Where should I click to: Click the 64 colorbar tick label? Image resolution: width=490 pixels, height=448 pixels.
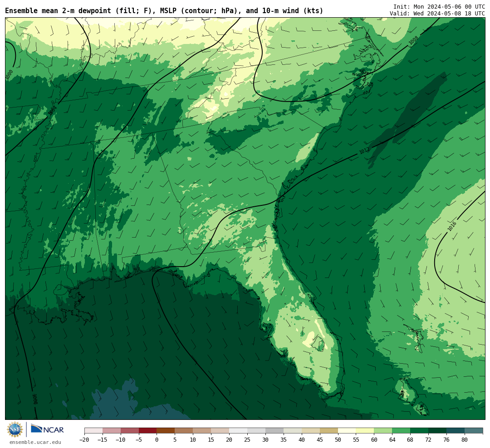[x=392, y=439]
